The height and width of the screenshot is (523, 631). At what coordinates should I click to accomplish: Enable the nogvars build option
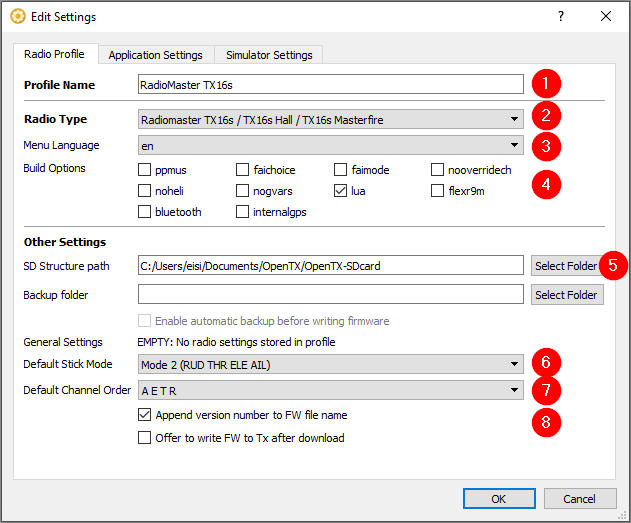[242, 191]
